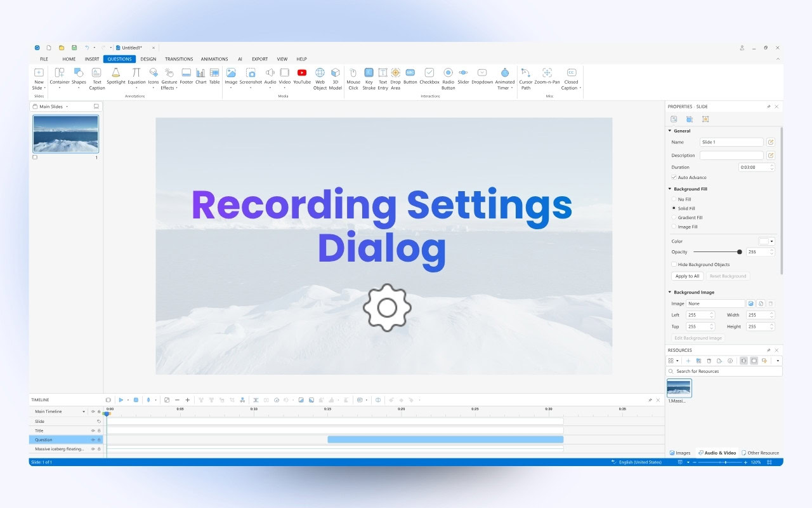The width and height of the screenshot is (812, 508).
Task: Enable Hide Background Objects
Action: click(x=674, y=265)
